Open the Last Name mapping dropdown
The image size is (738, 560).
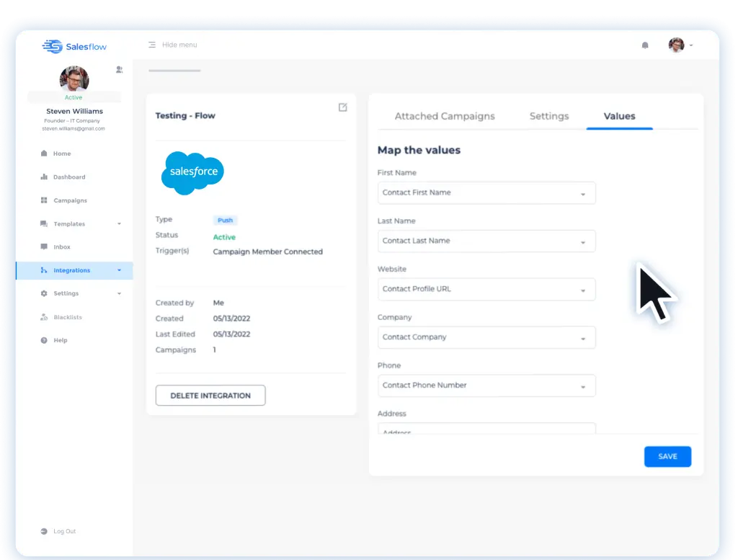[486, 241]
